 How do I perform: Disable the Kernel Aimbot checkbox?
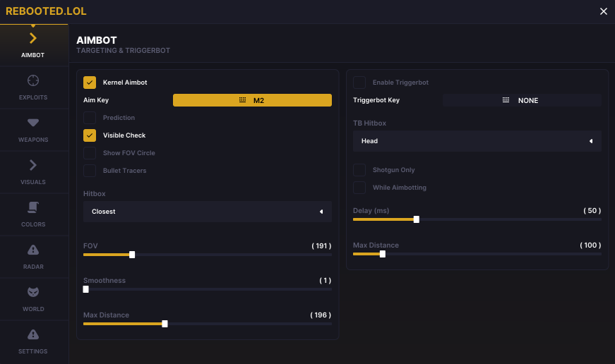point(90,83)
